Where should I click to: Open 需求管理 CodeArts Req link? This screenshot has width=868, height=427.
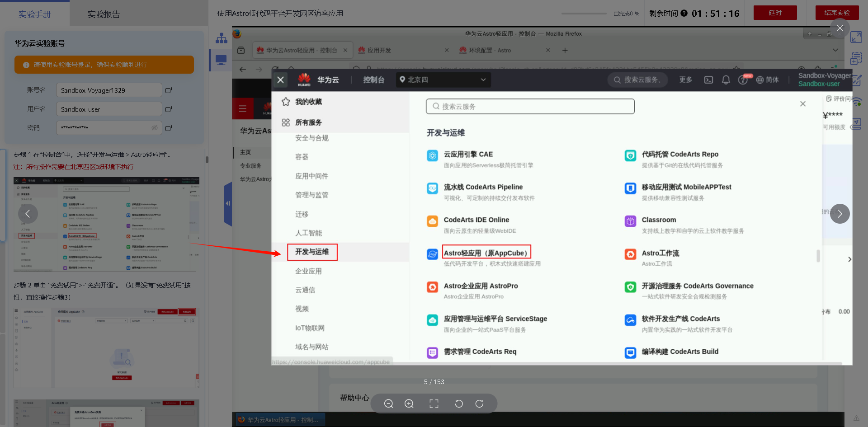(480, 352)
